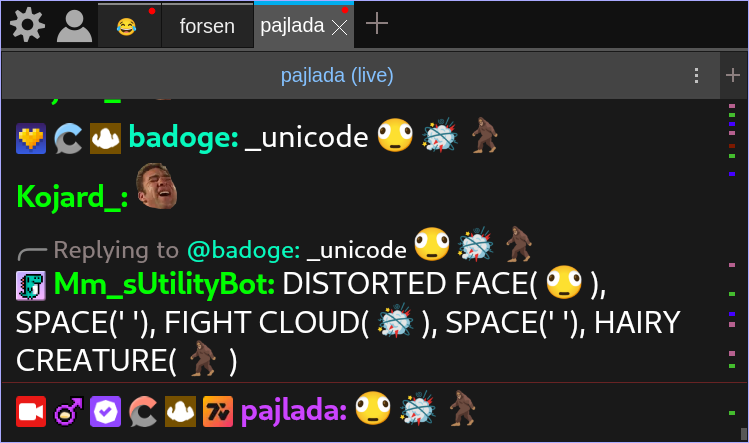Click the laughing face emote from Kojard_

coord(157,186)
